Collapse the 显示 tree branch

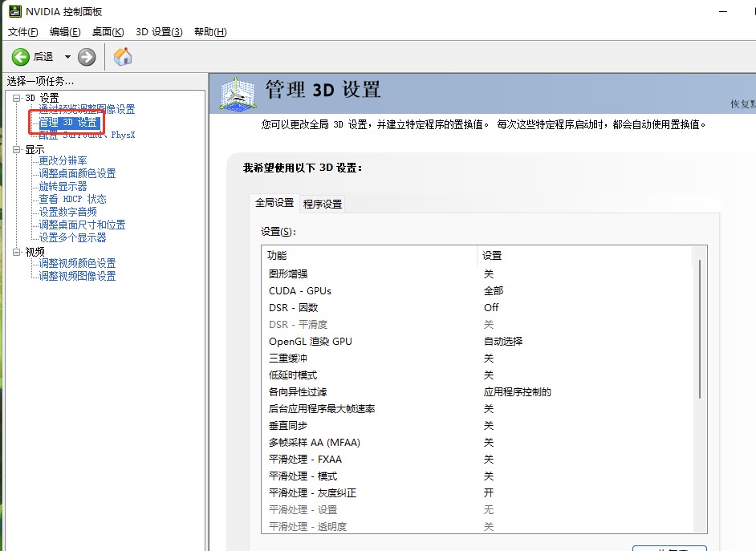[16, 148]
